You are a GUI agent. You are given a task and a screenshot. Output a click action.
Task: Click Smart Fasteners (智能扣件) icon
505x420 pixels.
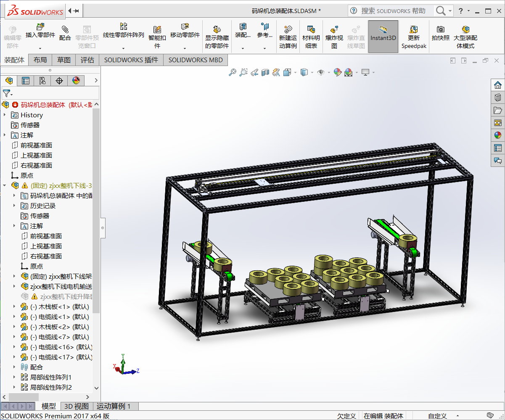pos(157,29)
